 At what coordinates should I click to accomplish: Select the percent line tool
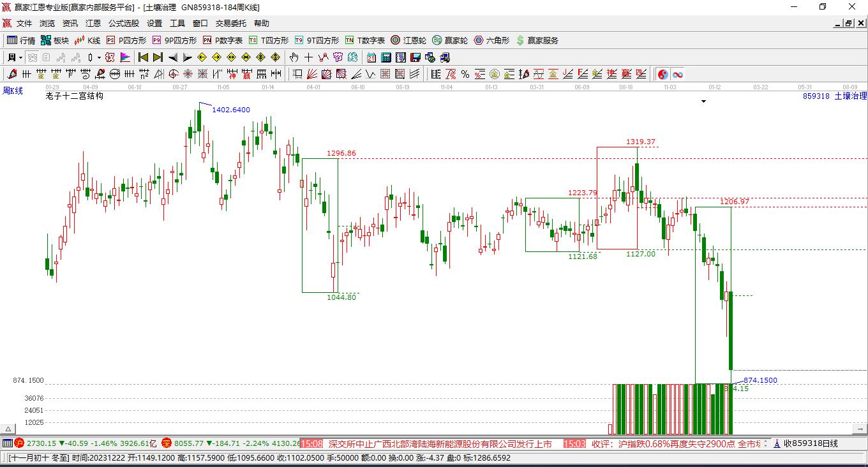coord(465,74)
